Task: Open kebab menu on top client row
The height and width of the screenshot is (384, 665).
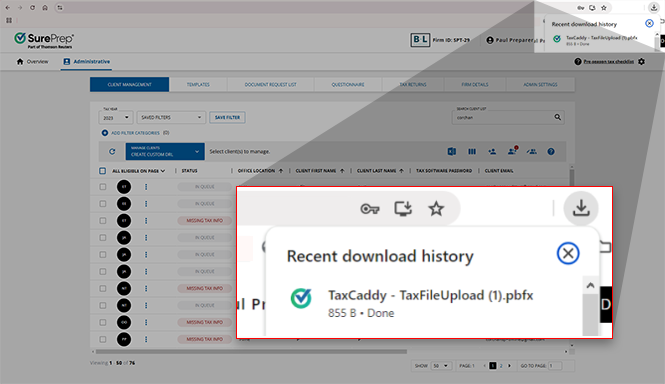Action: (x=146, y=187)
